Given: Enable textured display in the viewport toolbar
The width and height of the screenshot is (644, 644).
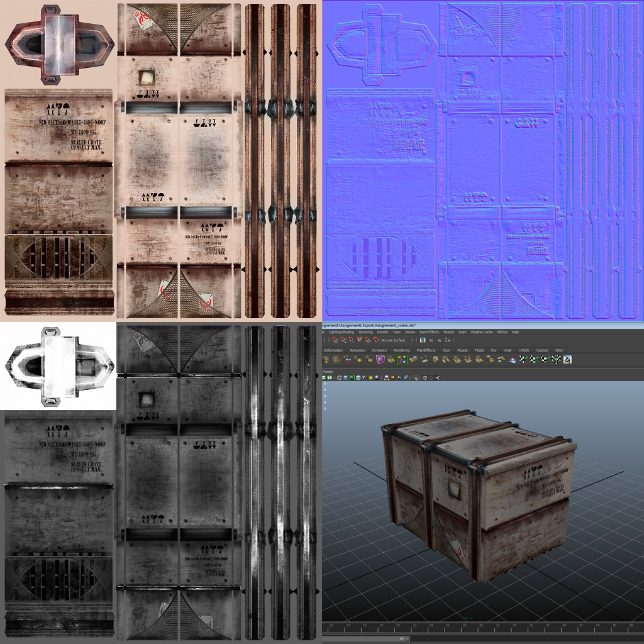Looking at the screenshot, I should pos(358,379).
